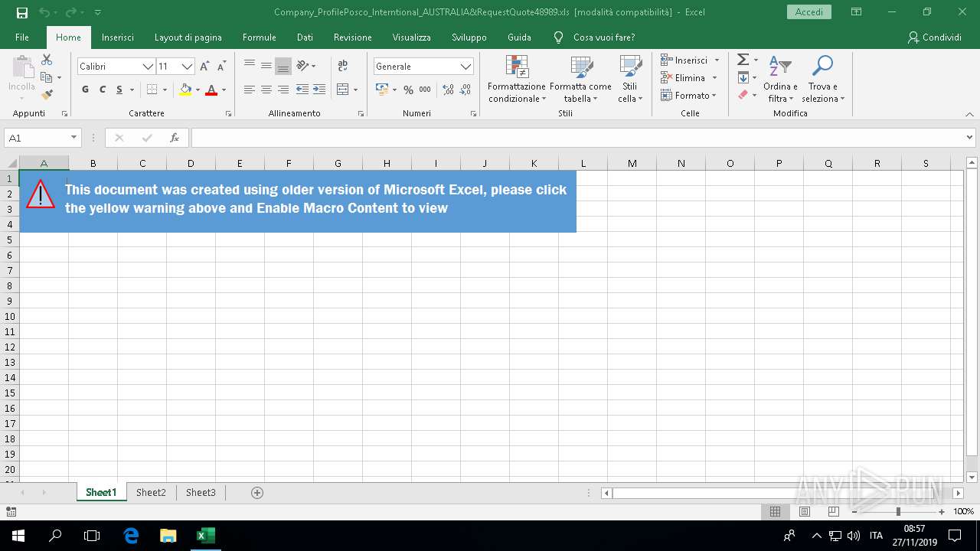980x551 pixels.
Task: Click the insert function fx icon
Action: (175, 138)
